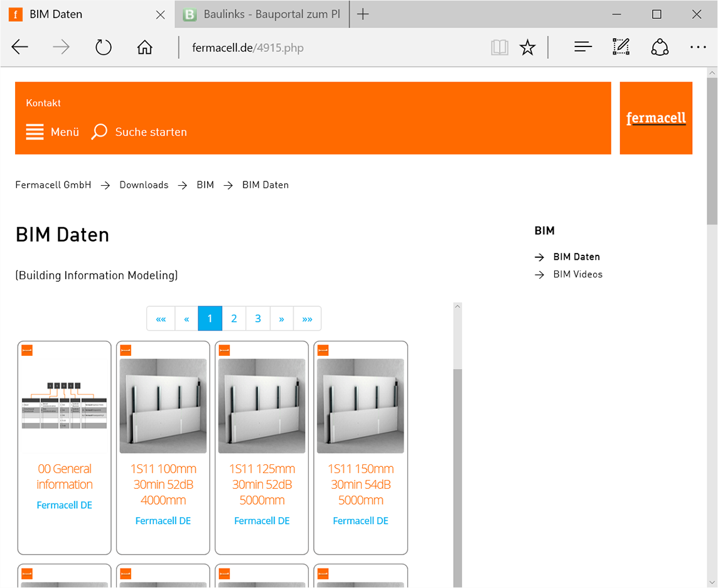
Task: Click 1S11 100mm 30min 52dB 4000mm title
Action: (163, 484)
